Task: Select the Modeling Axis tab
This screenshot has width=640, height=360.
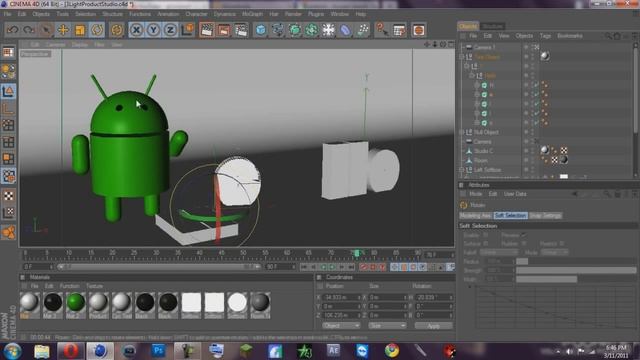Action: pyautogui.click(x=476, y=216)
